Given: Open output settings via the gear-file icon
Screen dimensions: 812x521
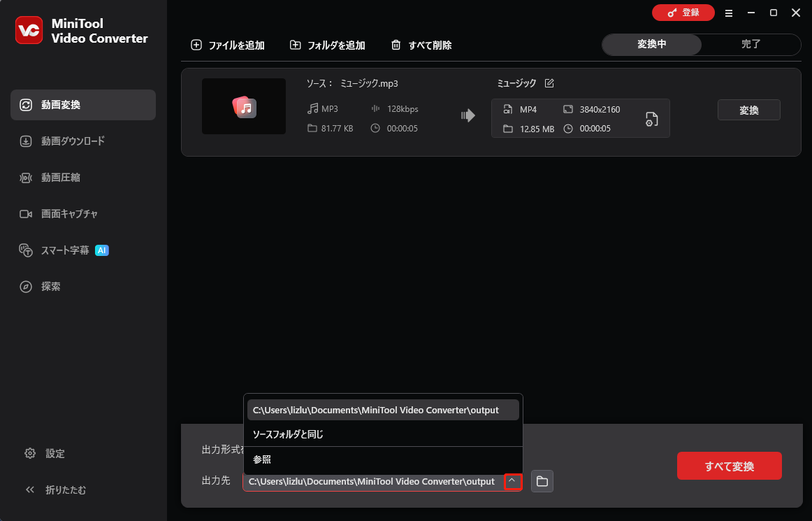Looking at the screenshot, I should point(651,119).
